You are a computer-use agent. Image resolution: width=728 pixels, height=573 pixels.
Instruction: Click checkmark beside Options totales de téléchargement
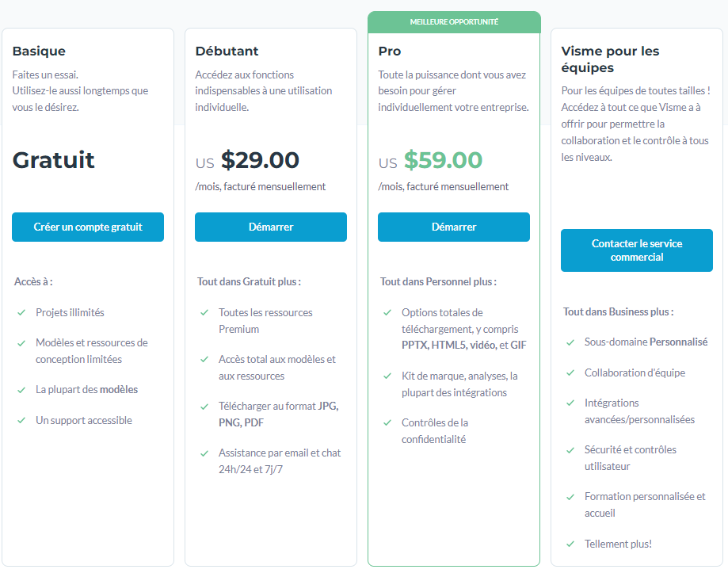387,312
